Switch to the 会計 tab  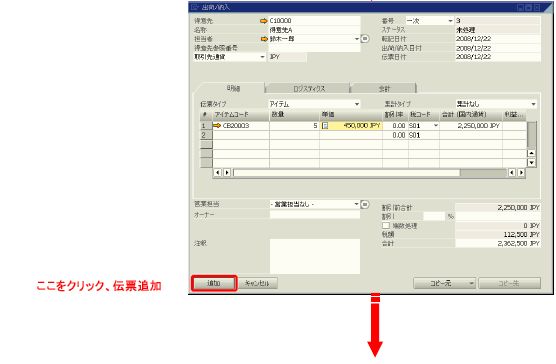point(384,89)
